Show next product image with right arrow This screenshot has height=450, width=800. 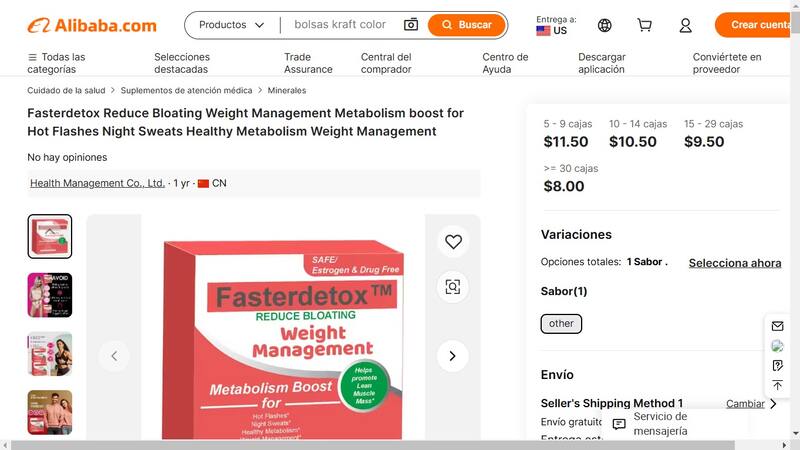453,356
